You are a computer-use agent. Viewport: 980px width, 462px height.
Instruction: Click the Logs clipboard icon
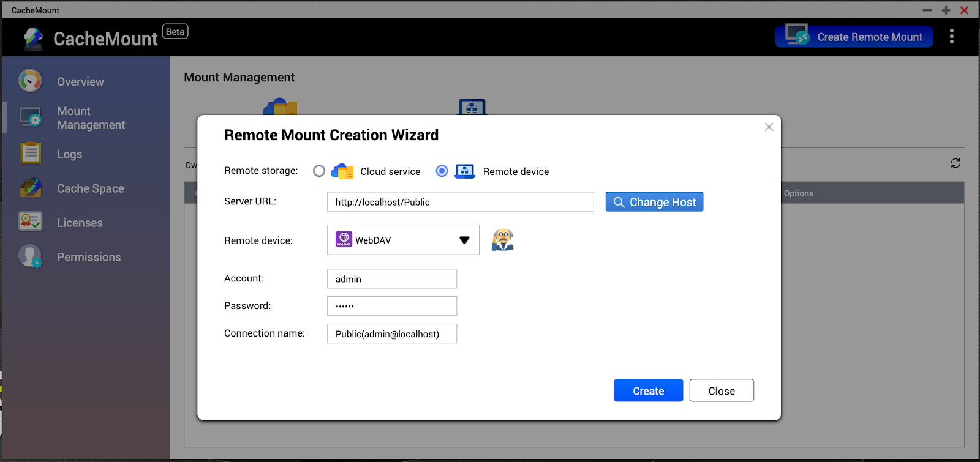tap(30, 154)
